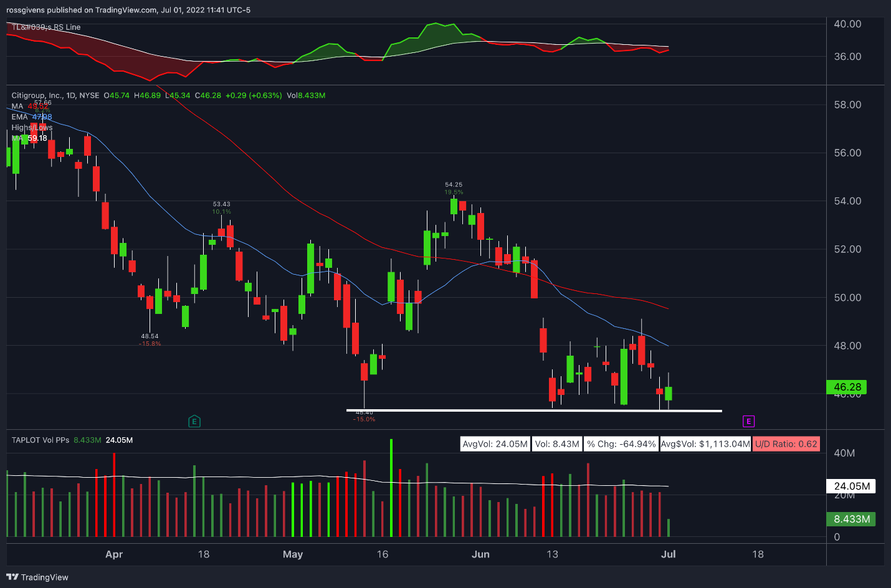Click the May date axis label
Image resolution: width=891 pixels, height=588 pixels.
(293, 554)
